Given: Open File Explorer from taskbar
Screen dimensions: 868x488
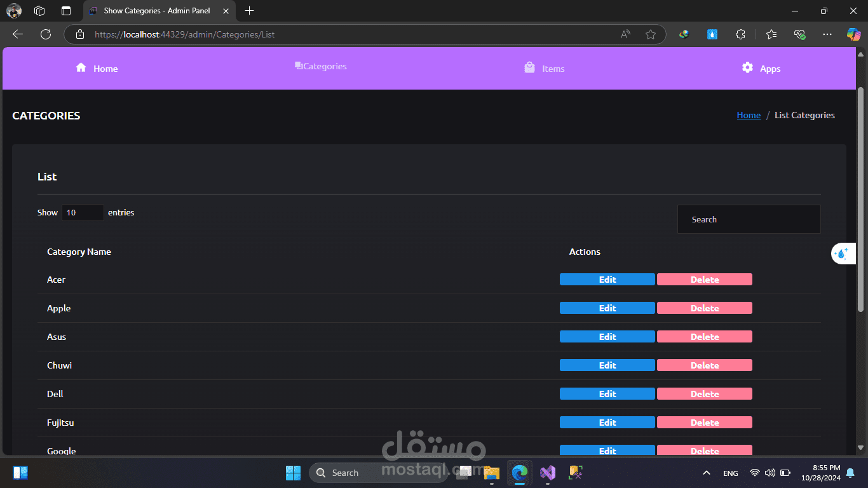Looking at the screenshot, I should pos(491,473).
